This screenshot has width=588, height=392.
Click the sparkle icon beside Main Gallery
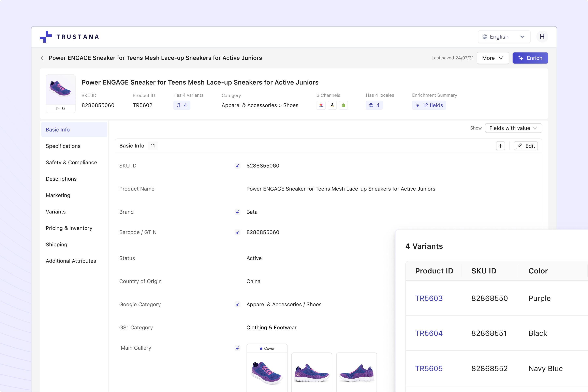point(237,348)
